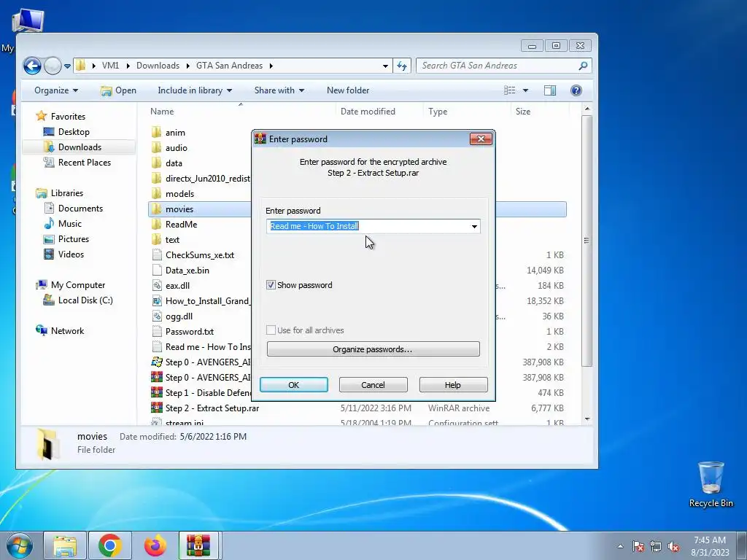Select My Computer in navigation pane
Viewport: 747px width, 560px height.
[x=77, y=285]
